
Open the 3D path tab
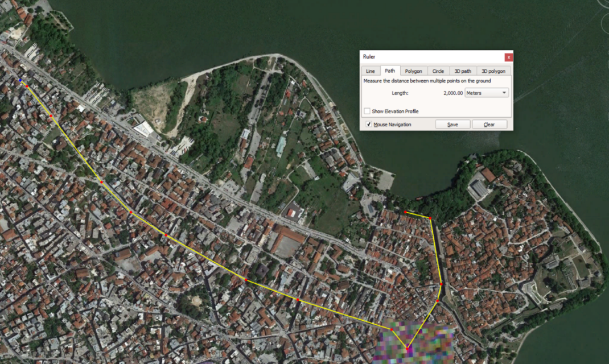463,71
